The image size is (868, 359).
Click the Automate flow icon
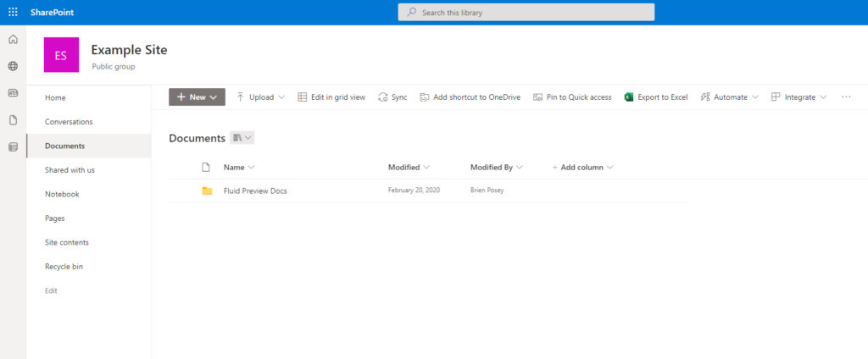click(705, 97)
